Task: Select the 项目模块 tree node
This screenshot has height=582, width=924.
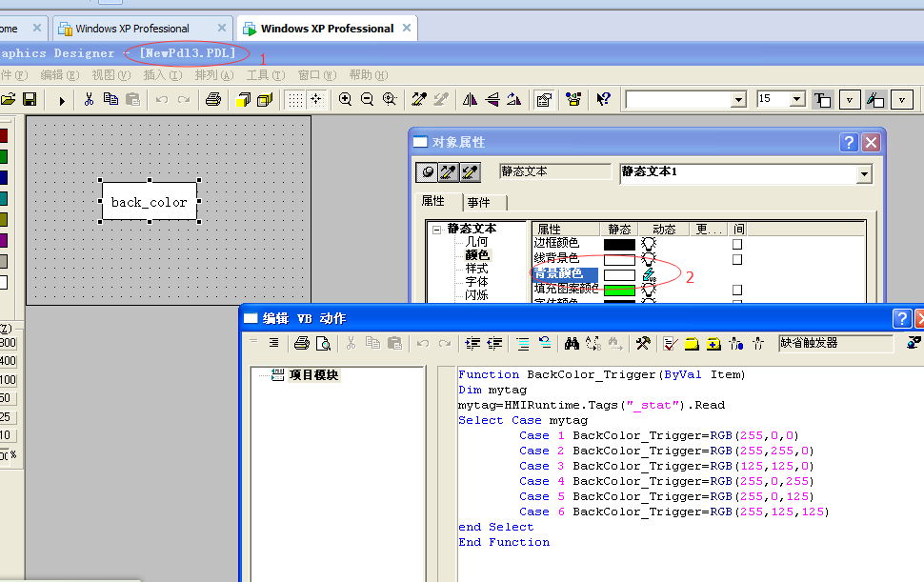Action: [x=312, y=375]
